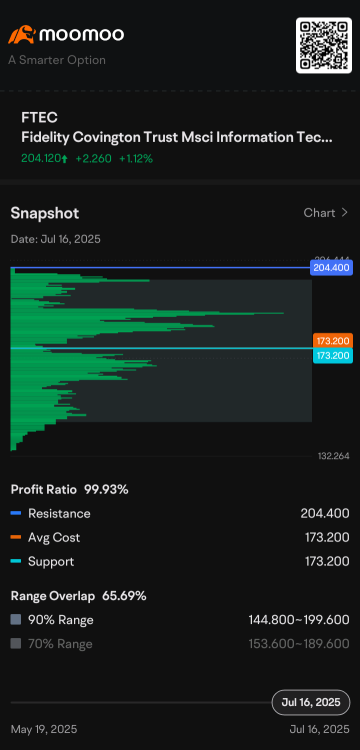Click the Fidelity Covington Trust fund name
Viewport: 360px width, 750px height.
click(x=177, y=138)
